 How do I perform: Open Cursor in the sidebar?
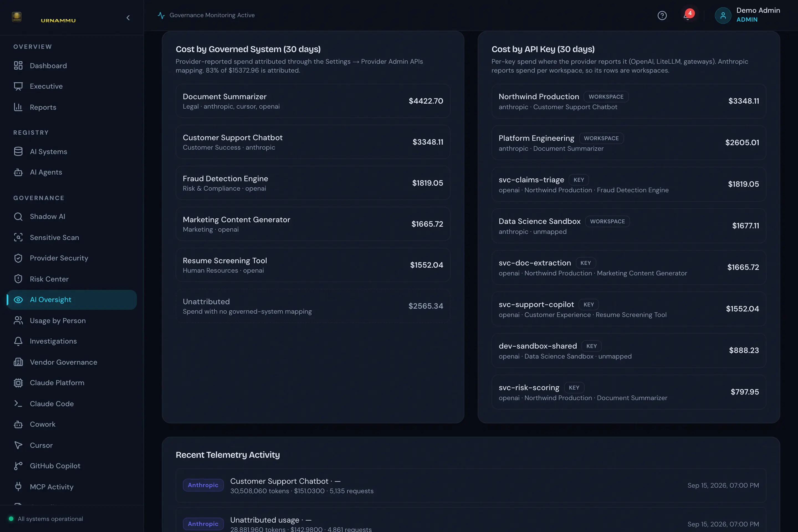point(71,445)
